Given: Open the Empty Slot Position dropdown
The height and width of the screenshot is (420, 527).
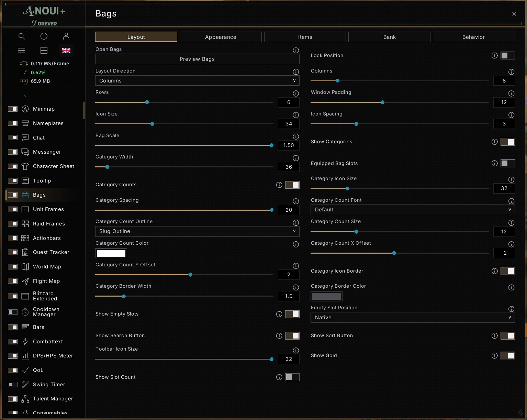Looking at the screenshot, I should [413, 318].
